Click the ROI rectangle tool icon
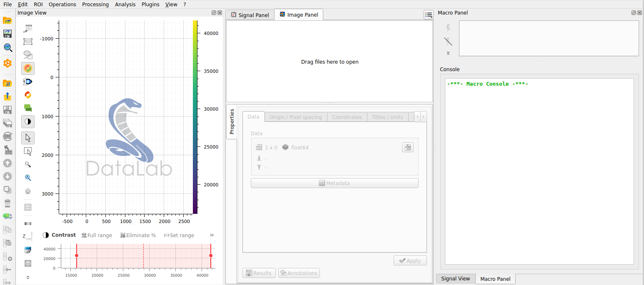 (x=28, y=42)
